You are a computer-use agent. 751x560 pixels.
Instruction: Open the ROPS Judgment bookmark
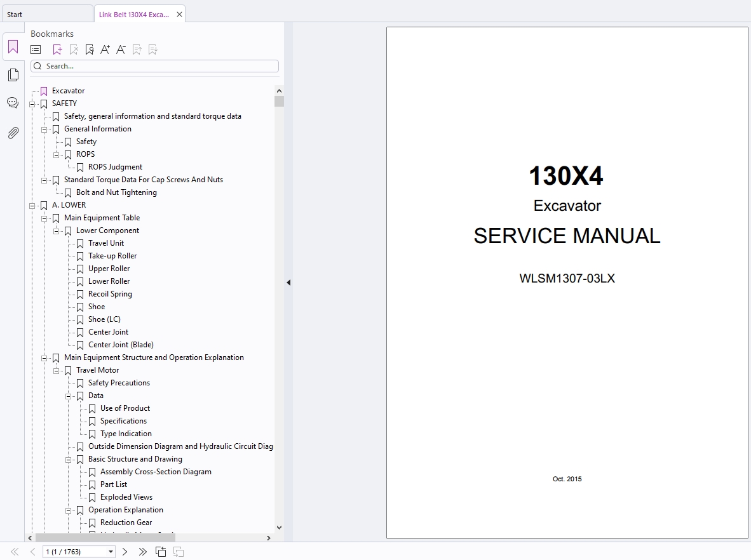click(x=115, y=167)
